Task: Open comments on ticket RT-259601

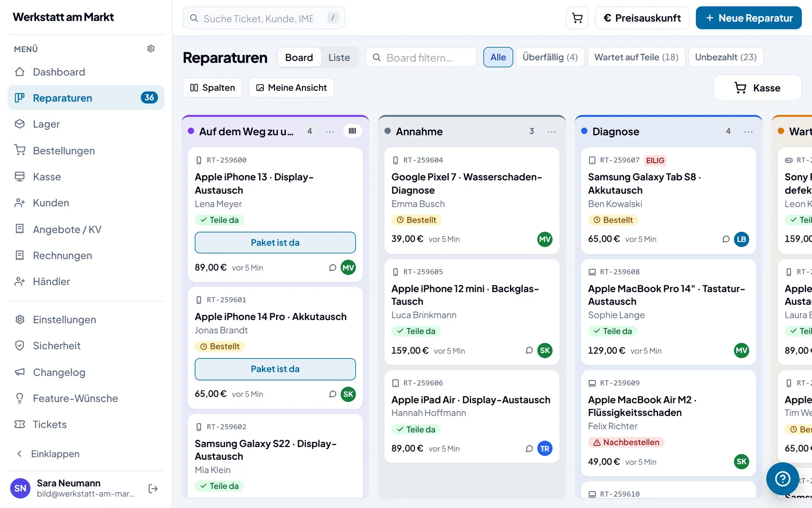Action: (332, 394)
